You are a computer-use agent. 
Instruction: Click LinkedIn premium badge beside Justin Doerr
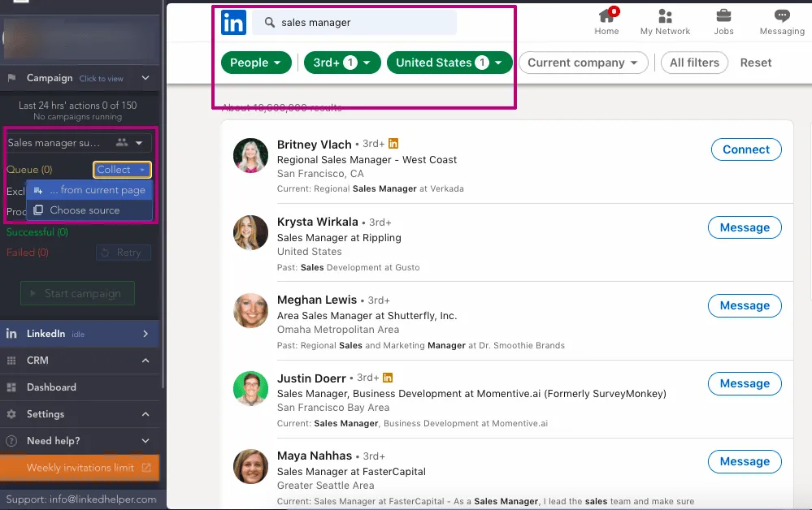click(388, 378)
